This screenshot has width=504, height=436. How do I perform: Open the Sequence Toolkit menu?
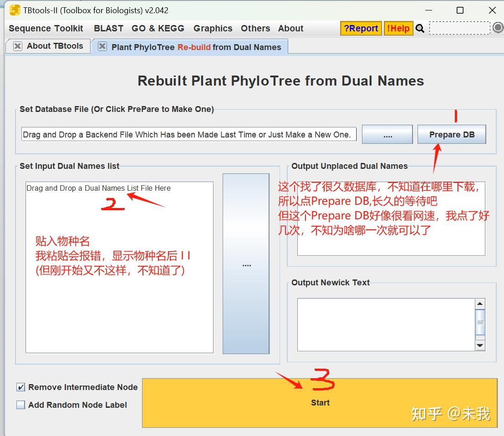pyautogui.click(x=46, y=28)
